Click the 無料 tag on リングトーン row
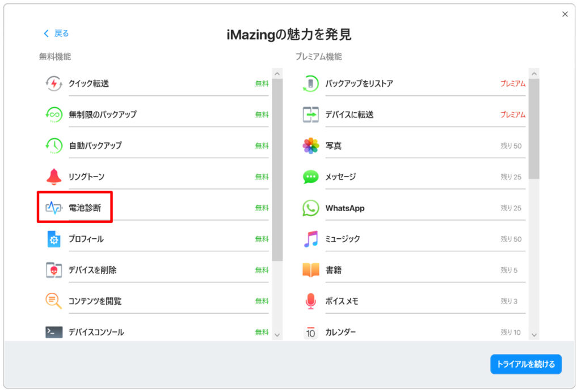This screenshot has width=581, height=392. point(262,177)
